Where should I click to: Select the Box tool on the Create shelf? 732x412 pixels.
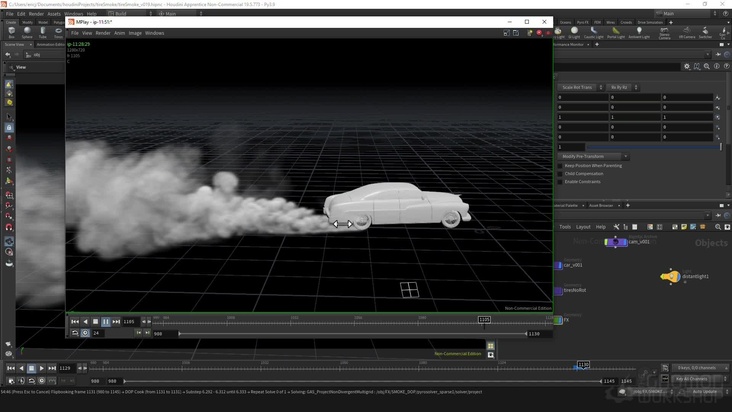(11, 32)
